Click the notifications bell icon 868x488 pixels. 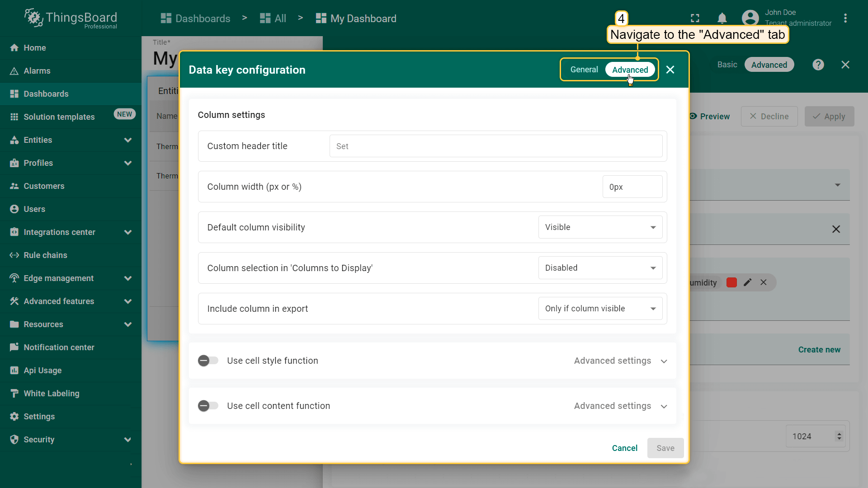[x=722, y=19]
